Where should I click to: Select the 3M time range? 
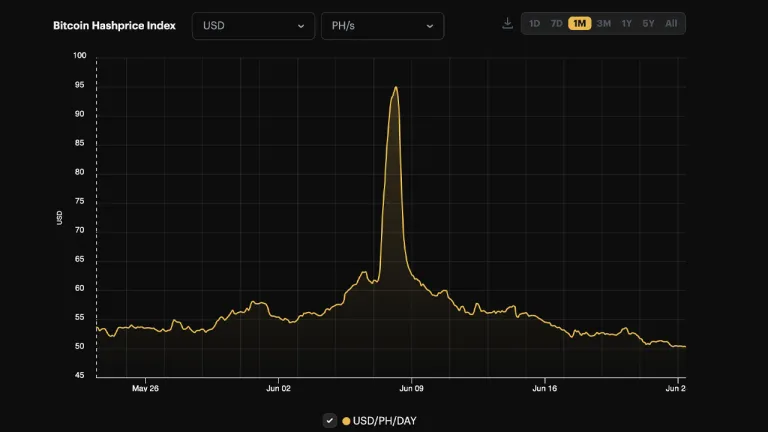coord(603,24)
